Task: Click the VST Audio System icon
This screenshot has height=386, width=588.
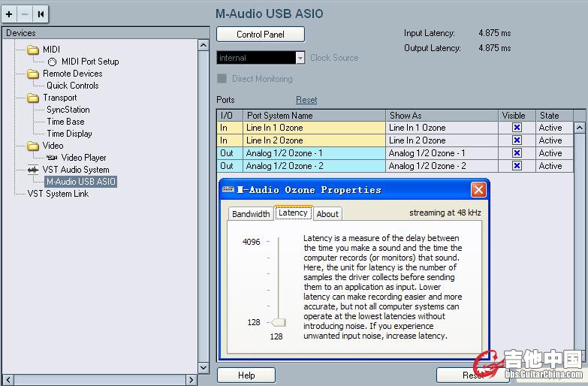Action: (x=33, y=170)
